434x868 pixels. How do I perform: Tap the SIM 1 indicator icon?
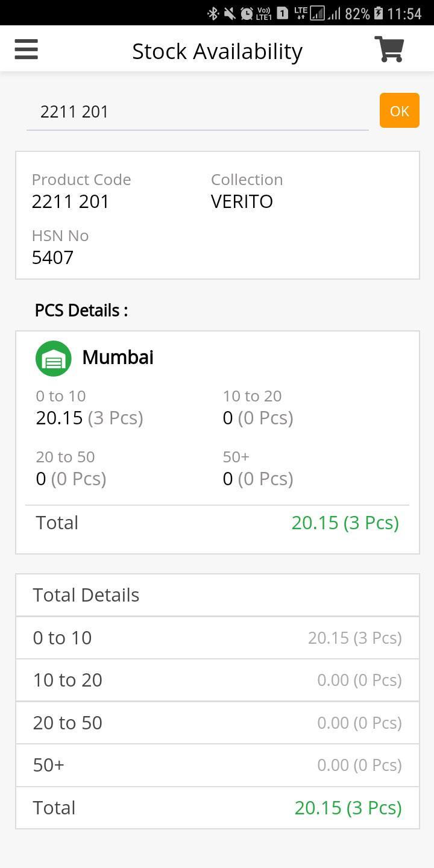click(282, 13)
